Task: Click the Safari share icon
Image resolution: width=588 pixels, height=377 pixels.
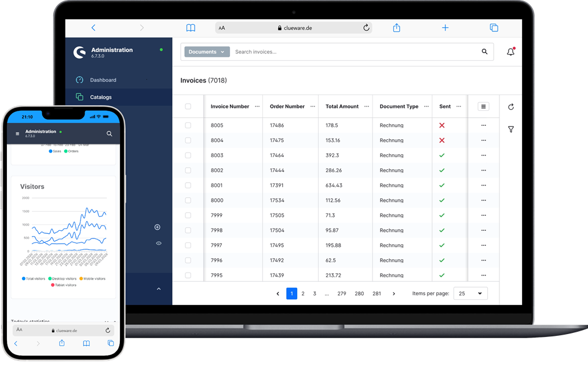Action: (x=396, y=27)
